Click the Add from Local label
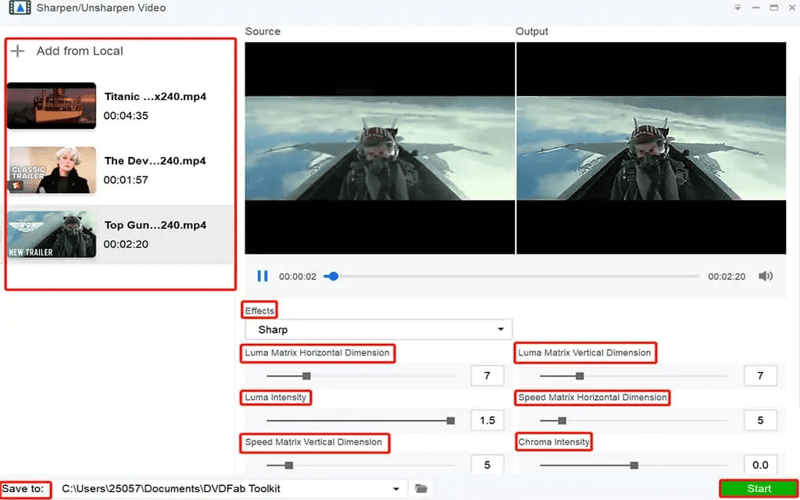 coord(80,51)
